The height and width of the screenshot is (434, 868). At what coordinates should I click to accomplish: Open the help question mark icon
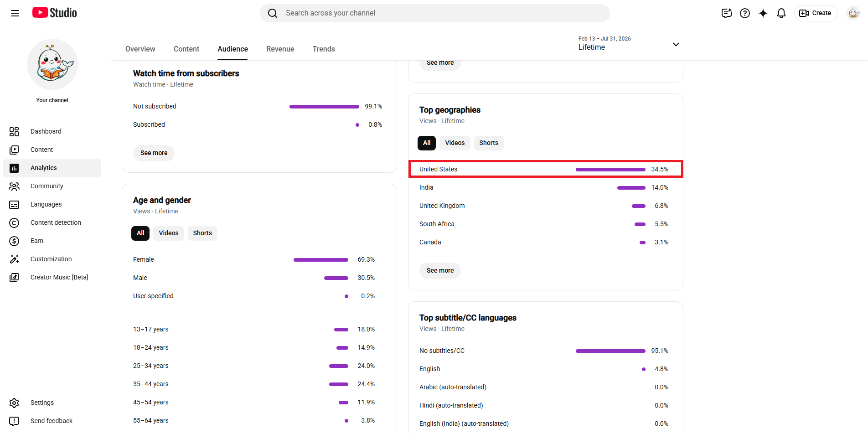tap(745, 13)
